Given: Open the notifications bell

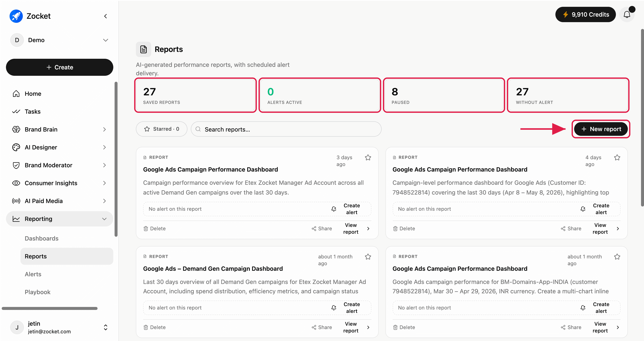Looking at the screenshot, I should click(627, 14).
